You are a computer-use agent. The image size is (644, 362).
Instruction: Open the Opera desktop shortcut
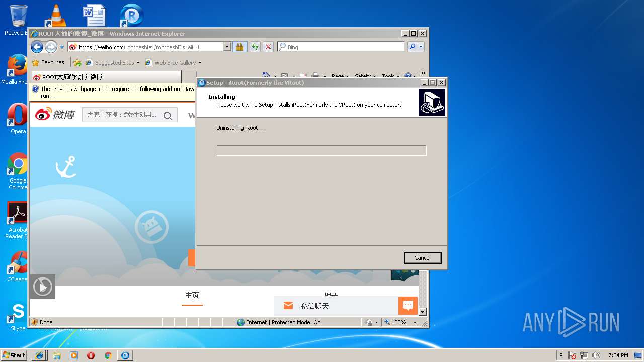[x=18, y=119]
